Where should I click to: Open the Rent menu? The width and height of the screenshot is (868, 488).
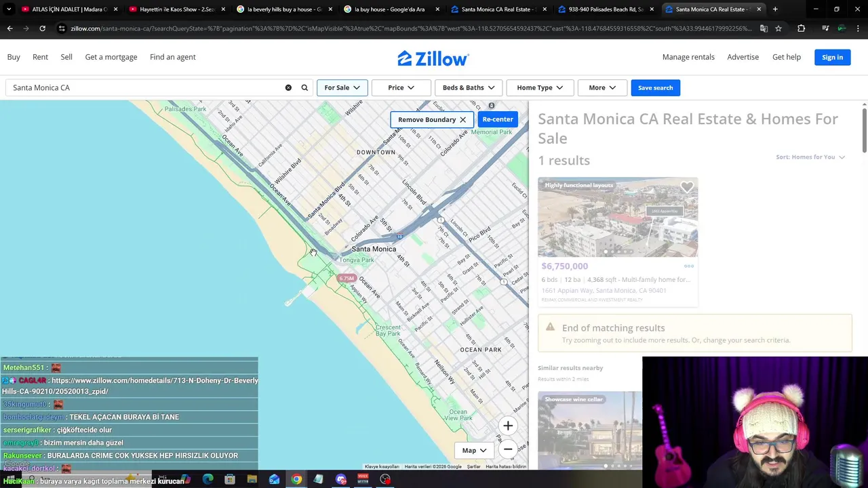[40, 57]
